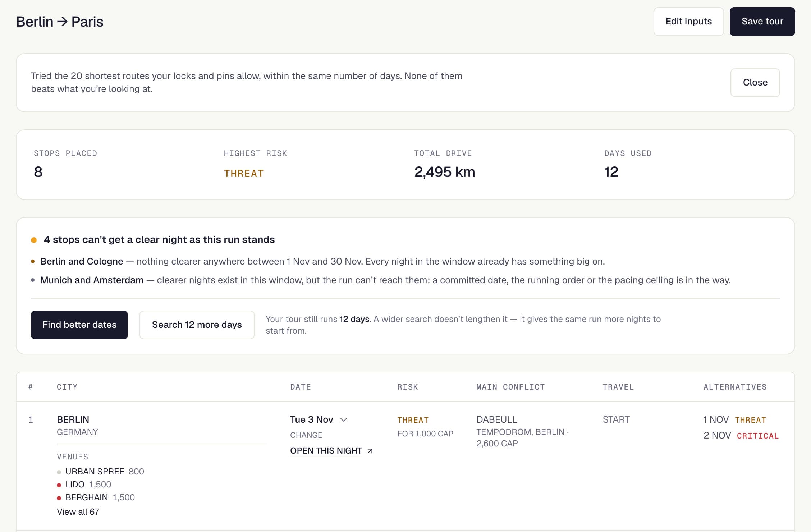The image size is (811, 532).
Task: Click the Alternatives column header
Action: [735, 387]
